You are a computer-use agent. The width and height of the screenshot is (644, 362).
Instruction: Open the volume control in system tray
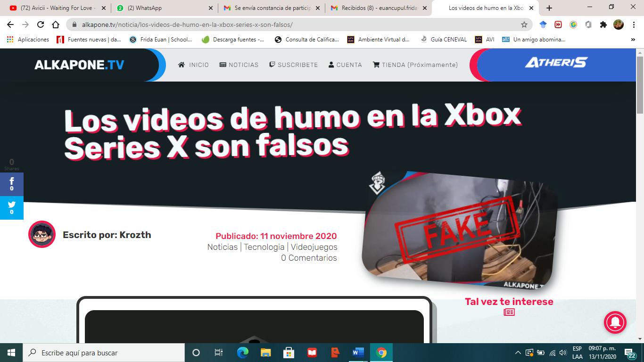pyautogui.click(x=562, y=353)
